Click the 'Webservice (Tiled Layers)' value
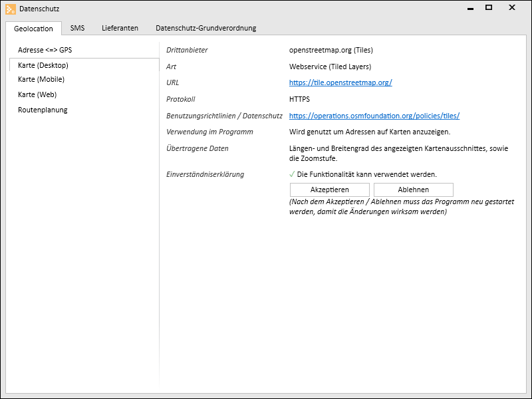 pos(330,67)
